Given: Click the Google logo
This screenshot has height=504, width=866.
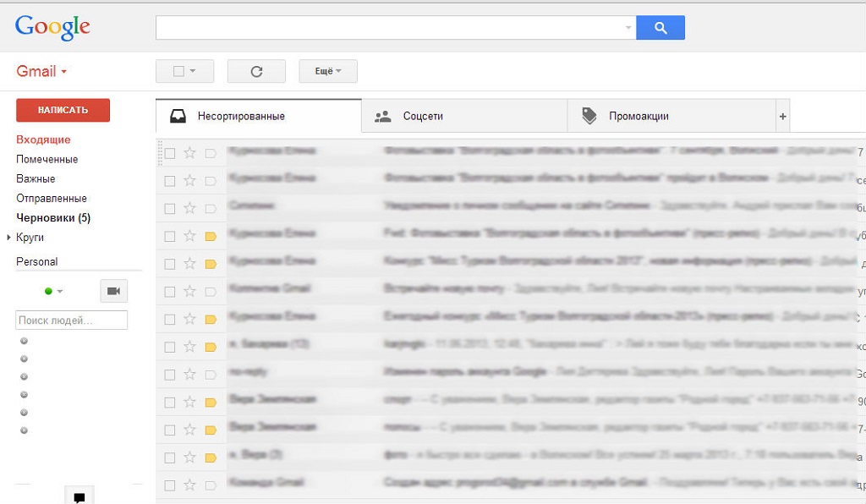Looking at the screenshot, I should click(52, 28).
